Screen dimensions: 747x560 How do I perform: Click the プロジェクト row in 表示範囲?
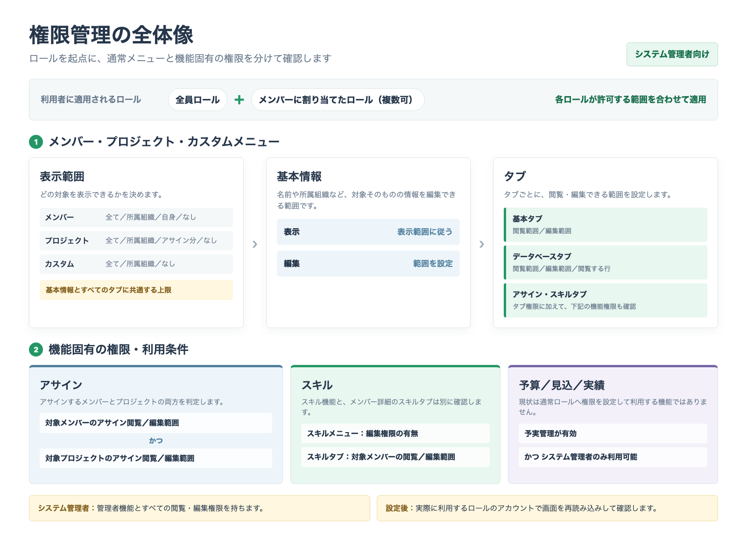coord(136,240)
